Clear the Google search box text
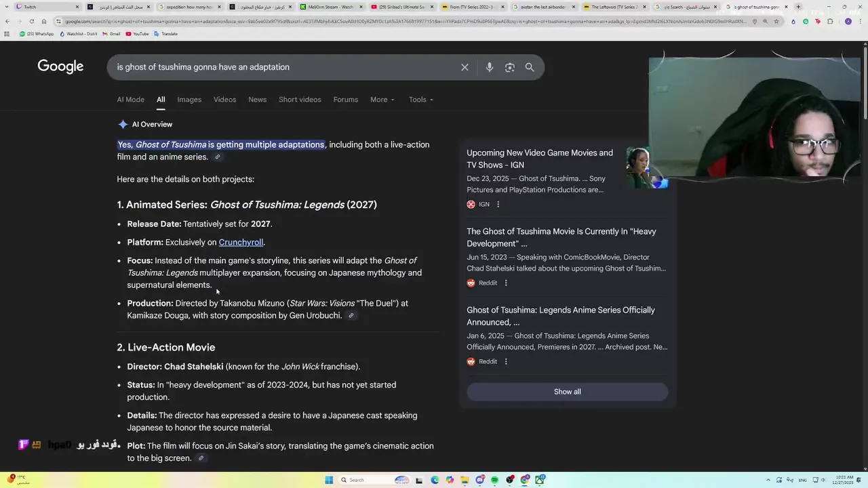 [465, 67]
